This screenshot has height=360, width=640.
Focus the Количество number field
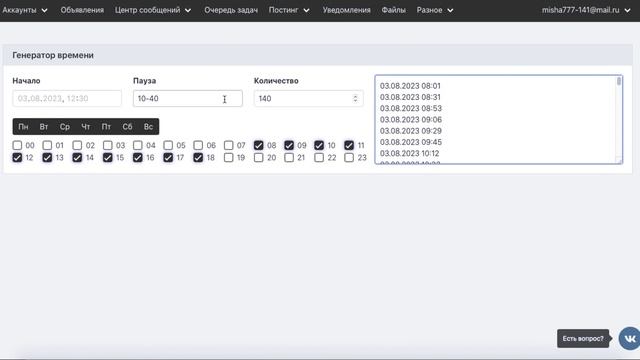309,98
